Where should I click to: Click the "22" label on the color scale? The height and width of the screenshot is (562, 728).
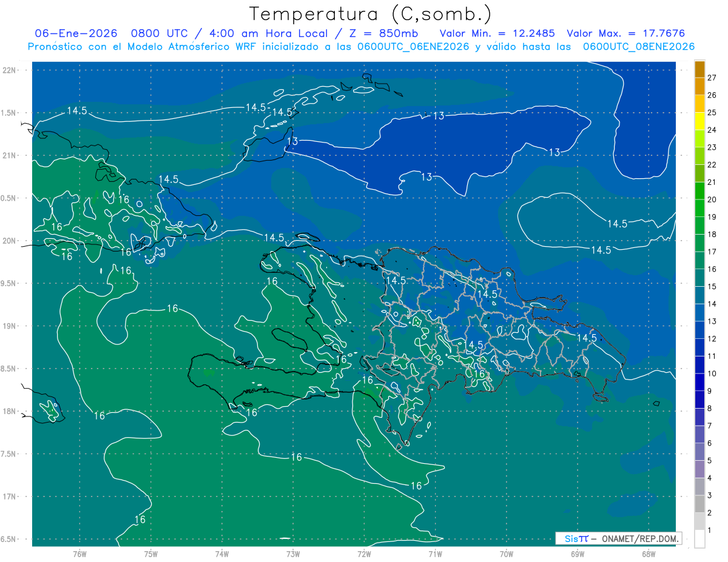coord(712,165)
